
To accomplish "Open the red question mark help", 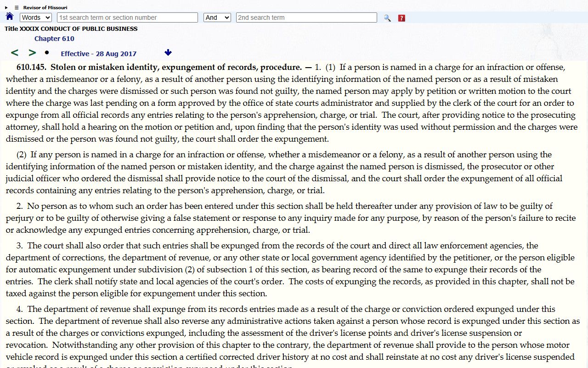I will (401, 18).
